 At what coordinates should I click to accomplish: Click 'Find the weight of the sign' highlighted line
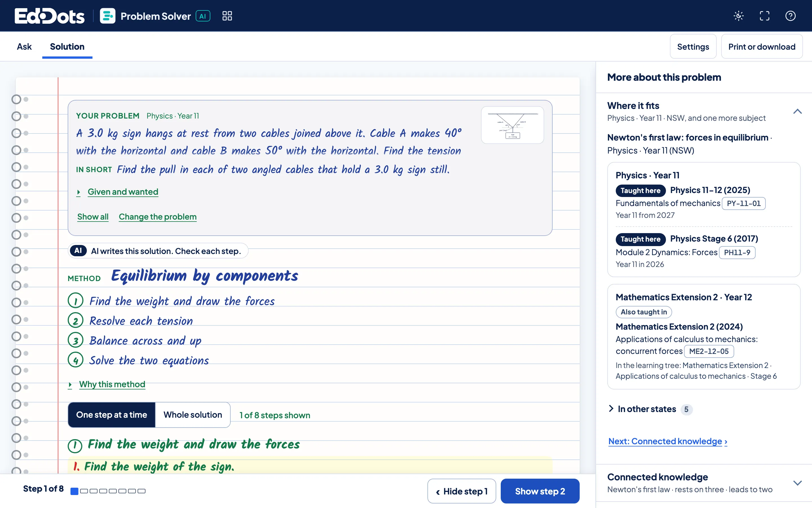[159, 466]
